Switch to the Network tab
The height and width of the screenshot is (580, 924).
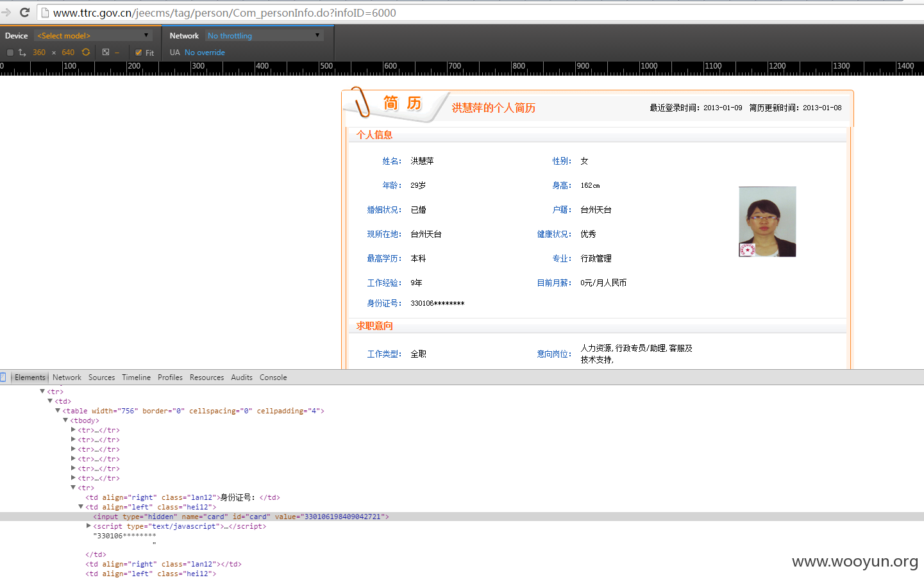[x=67, y=377]
